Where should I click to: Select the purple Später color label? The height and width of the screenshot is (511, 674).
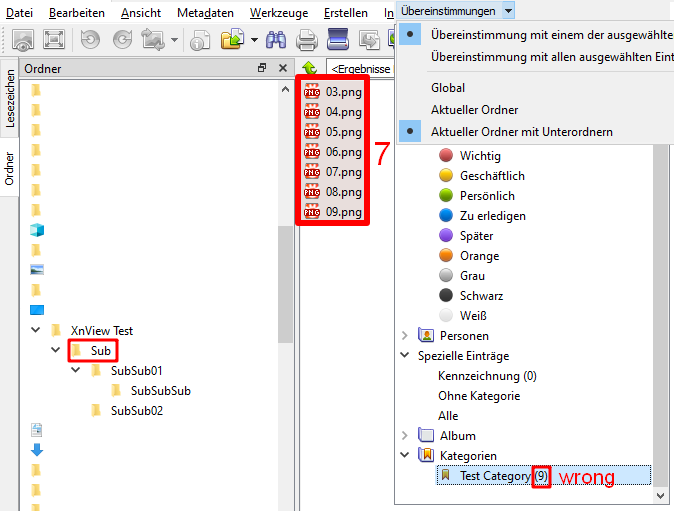point(466,236)
